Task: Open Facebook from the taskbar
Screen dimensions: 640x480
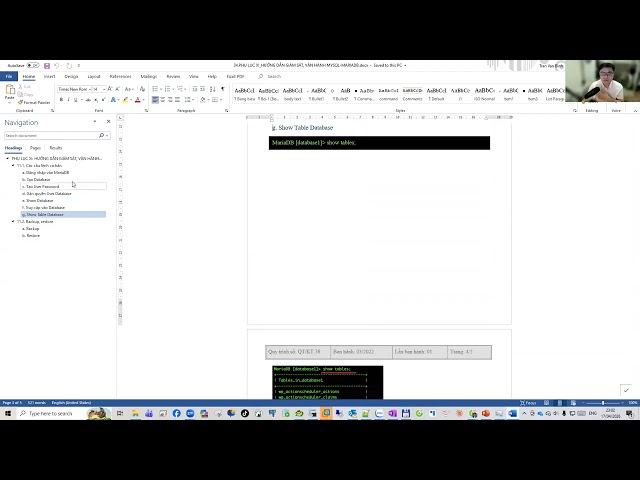Action: [176, 413]
